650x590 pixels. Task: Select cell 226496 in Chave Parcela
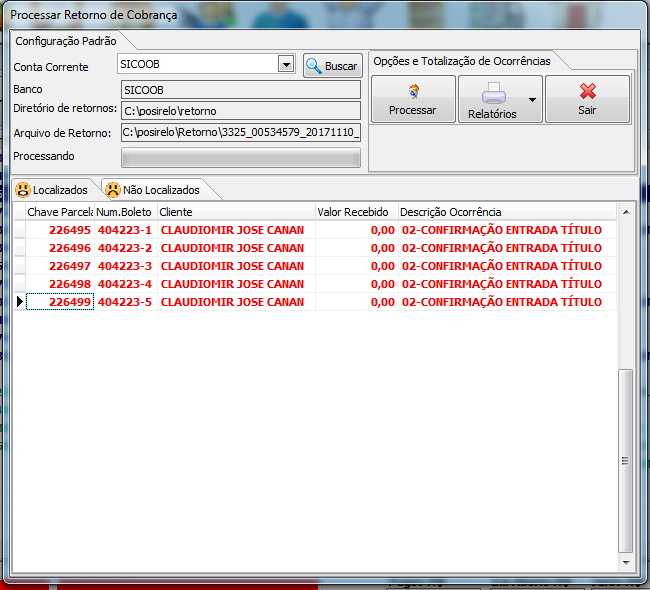click(60, 248)
